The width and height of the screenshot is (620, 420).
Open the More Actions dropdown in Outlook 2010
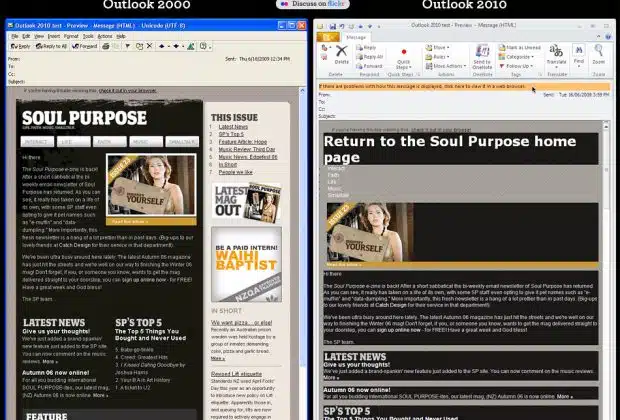click(446, 66)
